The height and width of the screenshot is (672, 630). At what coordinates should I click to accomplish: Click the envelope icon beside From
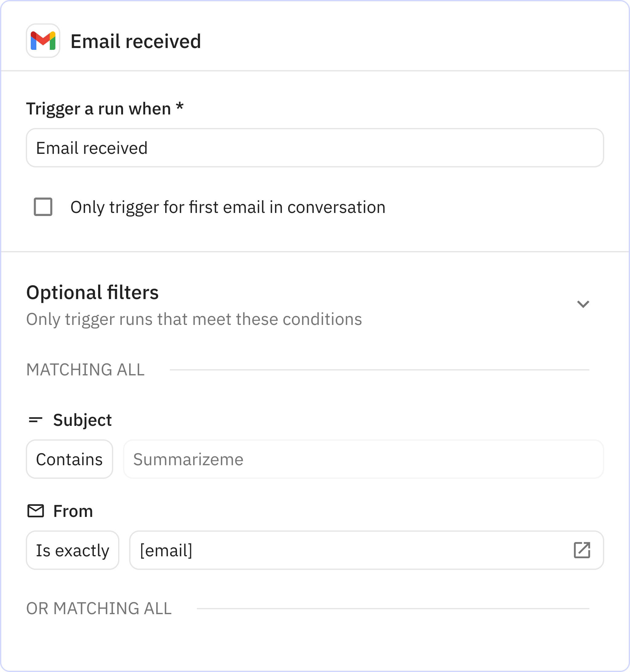(x=35, y=511)
